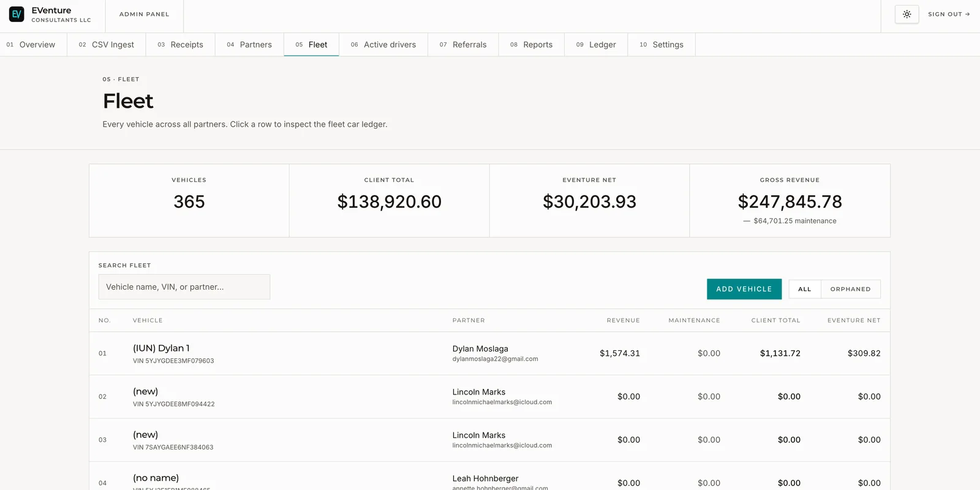Click VIN 7SAYGAEE6NF384063 text
980x490 pixels.
pyautogui.click(x=173, y=448)
